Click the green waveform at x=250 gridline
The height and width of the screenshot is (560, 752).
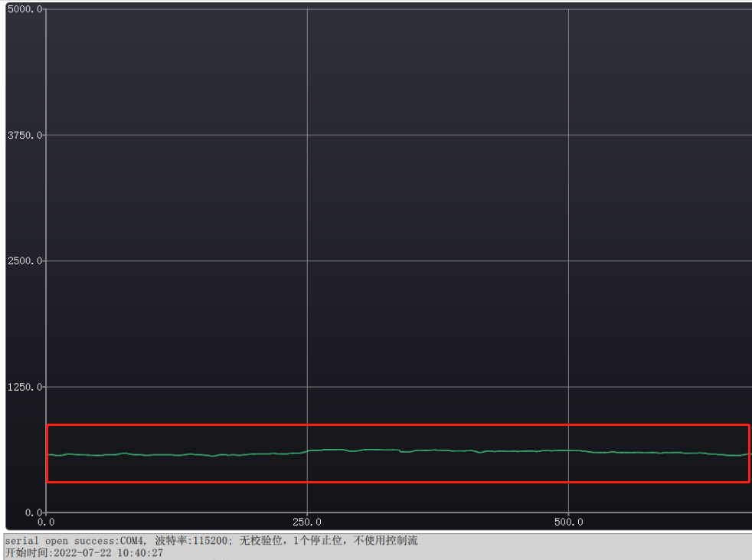(307, 451)
